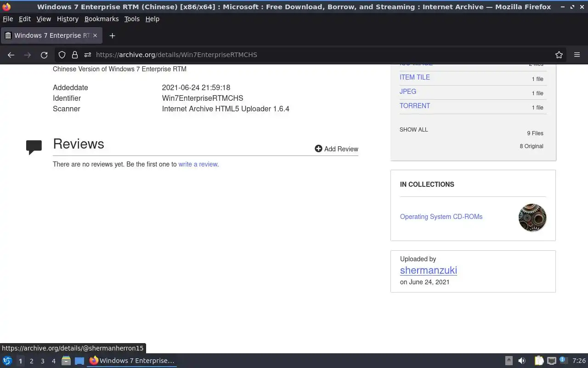
Task: Open the clipboard manager tray icon
Action: (538, 361)
